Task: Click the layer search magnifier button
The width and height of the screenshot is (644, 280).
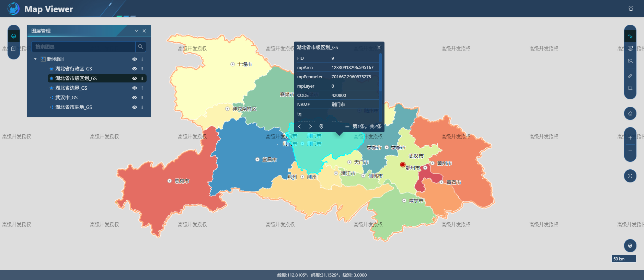Action: [141, 47]
